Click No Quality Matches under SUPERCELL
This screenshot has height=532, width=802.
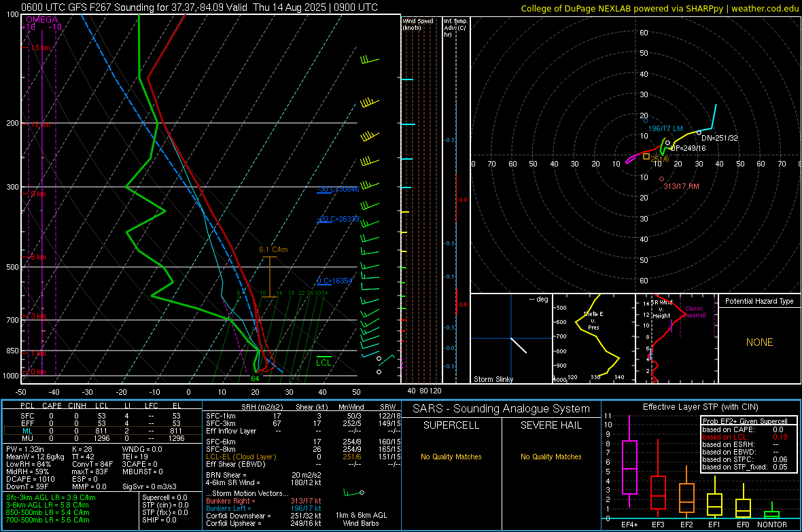click(451, 457)
